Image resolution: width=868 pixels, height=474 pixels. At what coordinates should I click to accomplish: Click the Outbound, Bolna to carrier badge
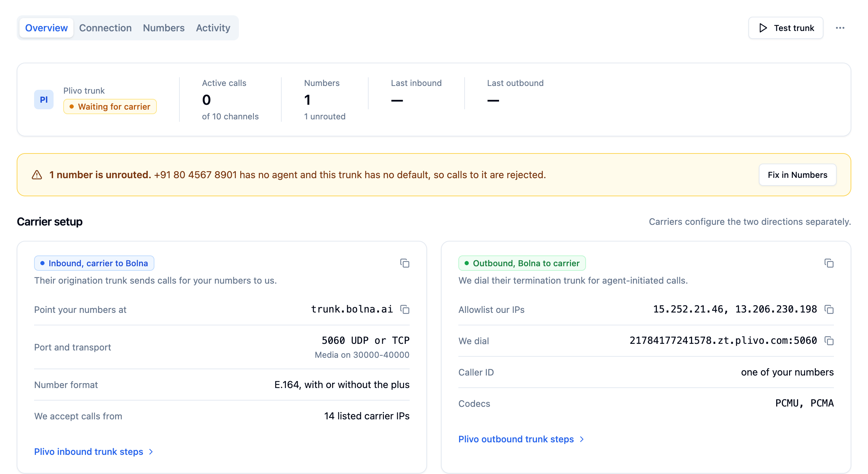click(522, 263)
